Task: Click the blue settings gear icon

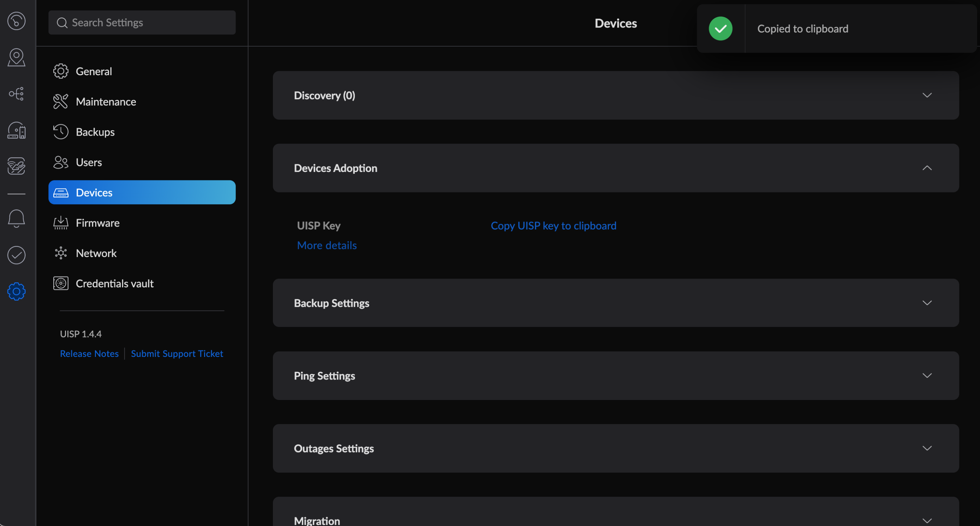Action: click(x=16, y=291)
